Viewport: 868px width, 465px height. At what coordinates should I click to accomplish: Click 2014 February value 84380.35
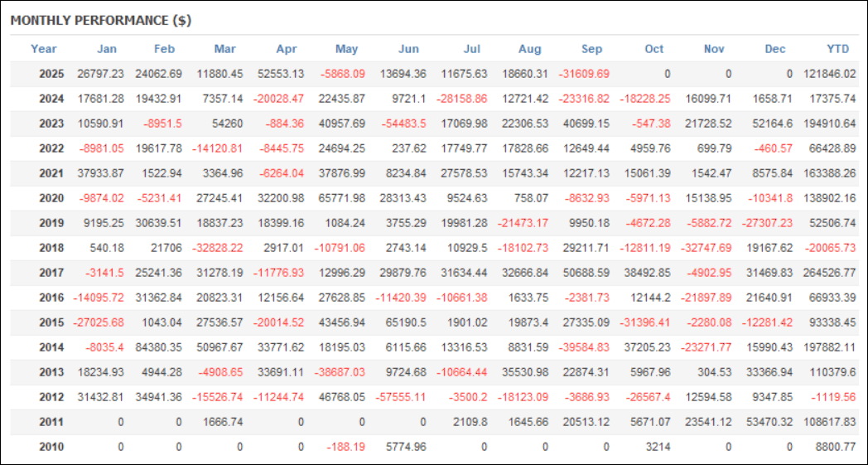(x=158, y=347)
